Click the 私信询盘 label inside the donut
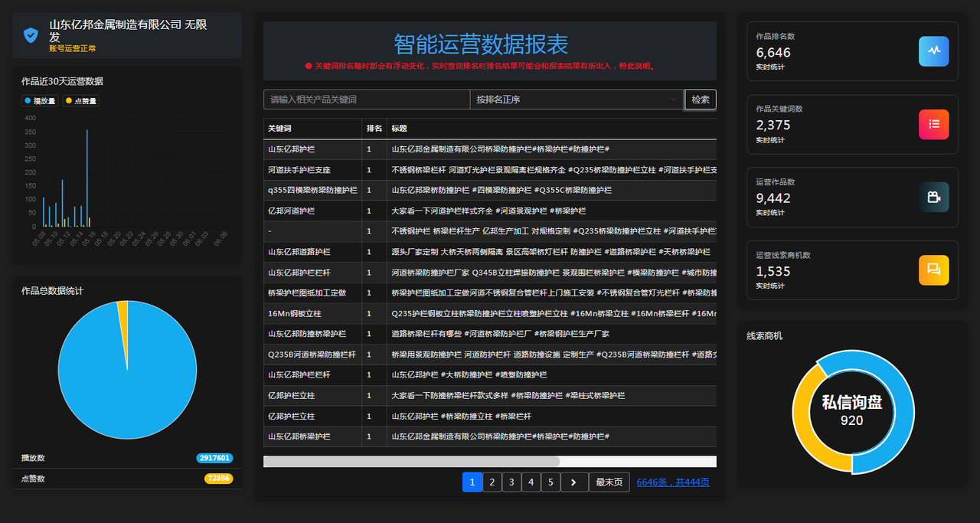Image resolution: width=980 pixels, height=523 pixels. click(852, 403)
